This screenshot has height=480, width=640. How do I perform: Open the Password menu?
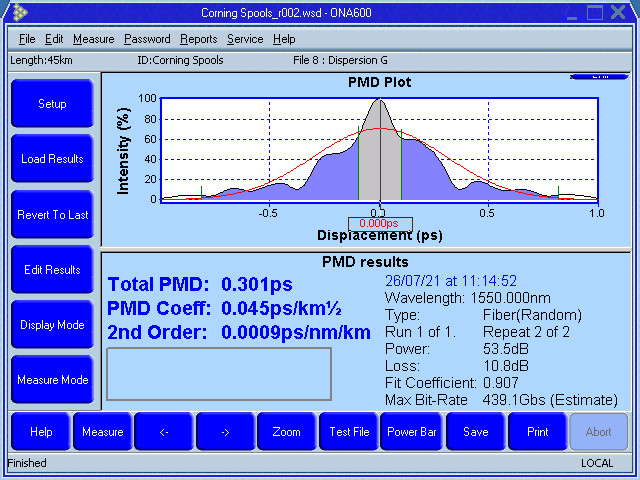click(x=147, y=39)
